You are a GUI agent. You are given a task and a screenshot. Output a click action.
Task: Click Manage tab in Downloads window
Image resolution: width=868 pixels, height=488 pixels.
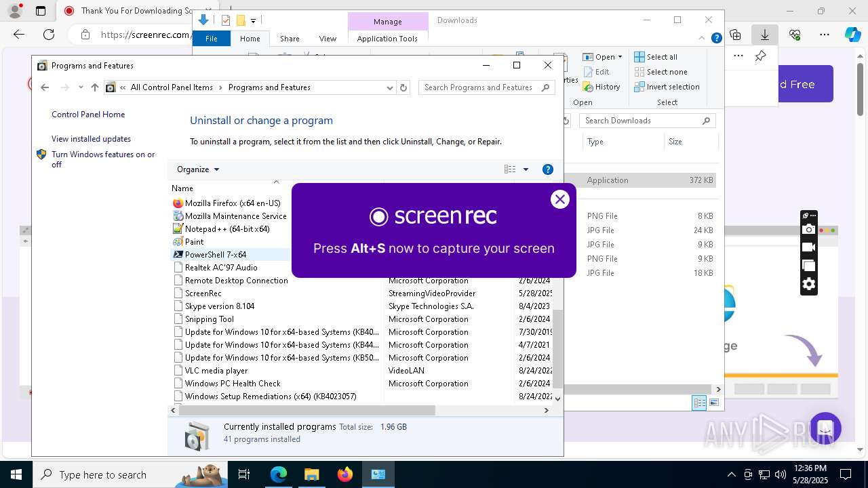(x=388, y=22)
